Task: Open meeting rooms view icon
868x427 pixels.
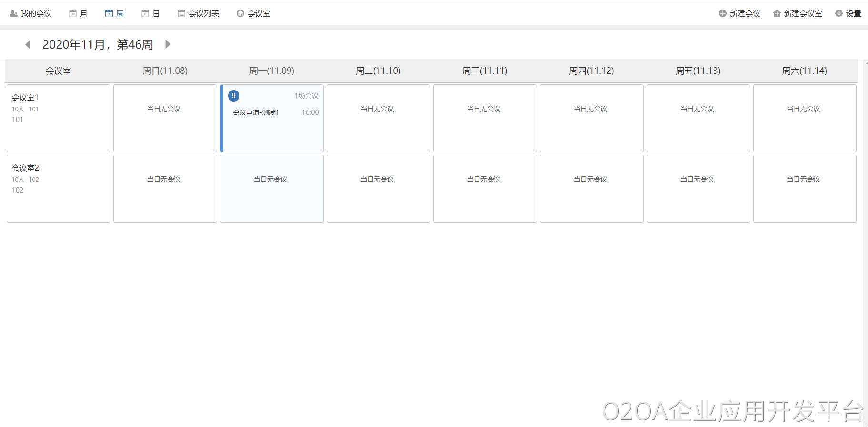Action: [240, 14]
